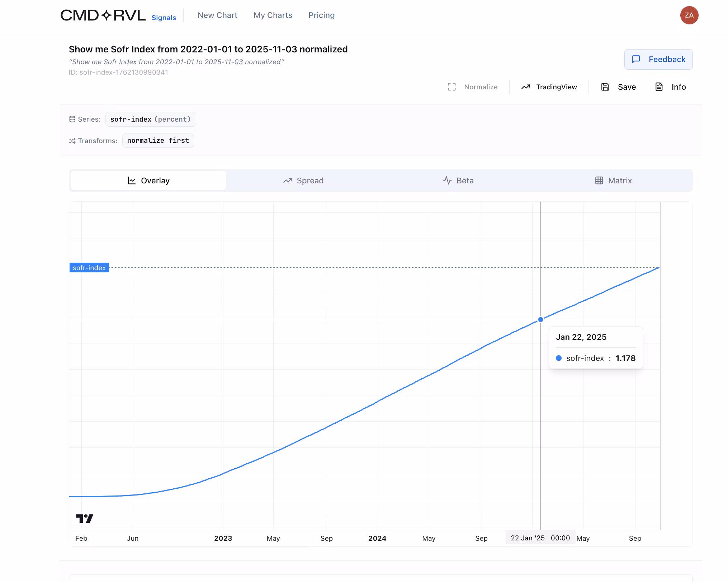Screen dimensions: 728x582
Task: Open the Pricing link
Action: click(x=321, y=15)
